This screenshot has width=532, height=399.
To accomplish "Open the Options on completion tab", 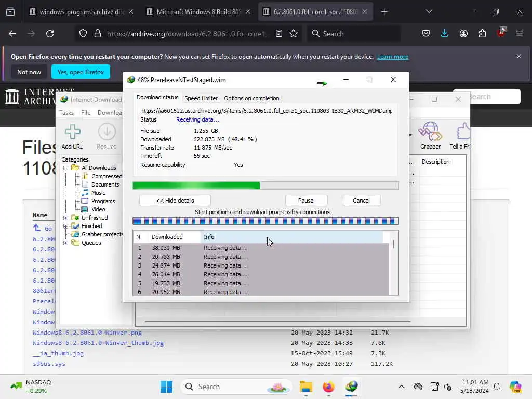I will [x=251, y=98].
